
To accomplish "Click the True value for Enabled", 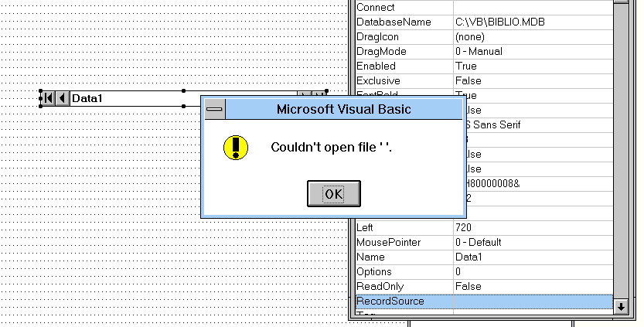I will [x=466, y=66].
